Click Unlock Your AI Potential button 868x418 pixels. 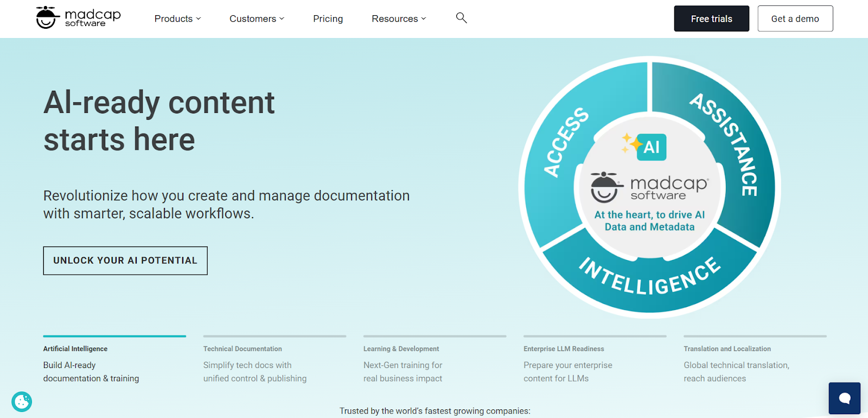[x=125, y=261]
